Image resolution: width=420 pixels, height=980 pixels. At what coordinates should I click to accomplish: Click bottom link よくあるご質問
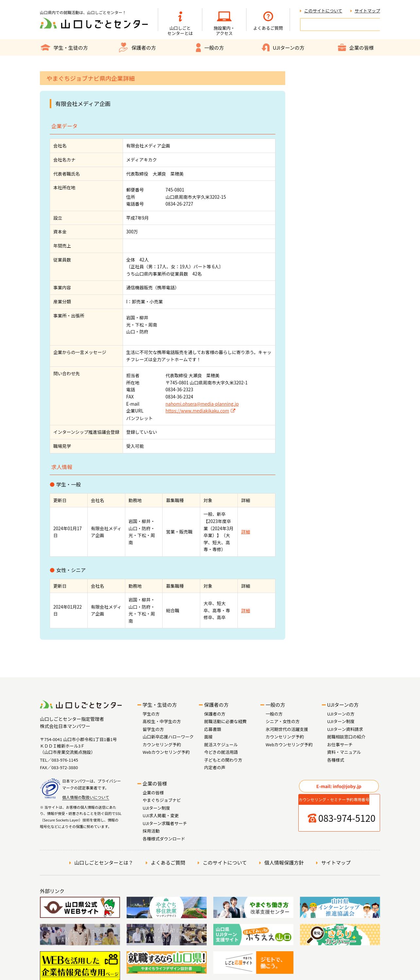[168, 863]
